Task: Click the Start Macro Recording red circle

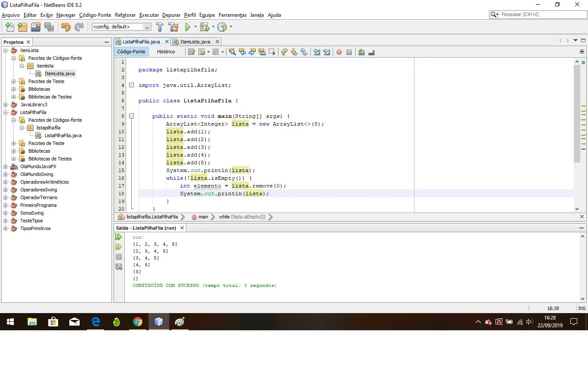Action: (x=339, y=52)
